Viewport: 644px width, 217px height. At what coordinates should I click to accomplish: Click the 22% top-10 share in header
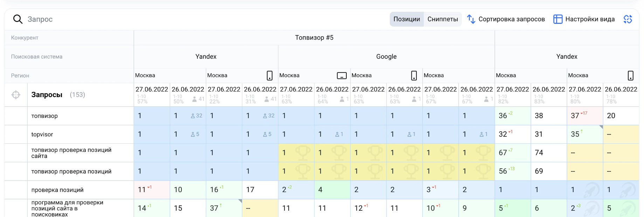coord(214,102)
